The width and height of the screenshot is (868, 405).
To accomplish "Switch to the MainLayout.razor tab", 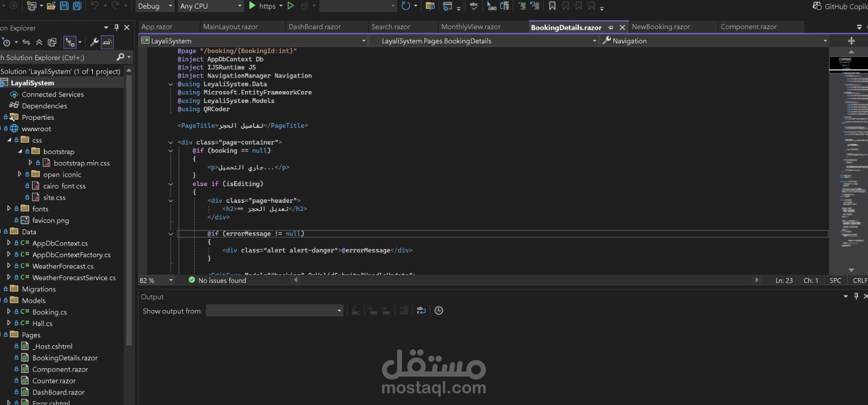I will (231, 27).
